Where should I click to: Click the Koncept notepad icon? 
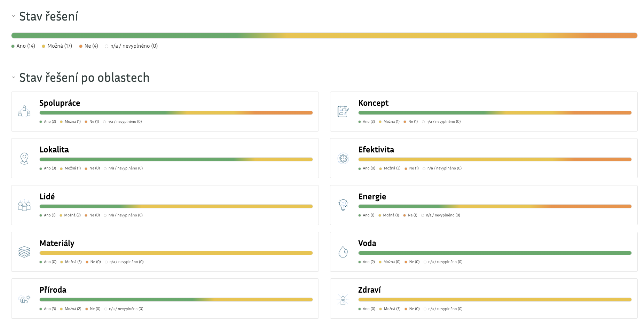pyautogui.click(x=343, y=111)
